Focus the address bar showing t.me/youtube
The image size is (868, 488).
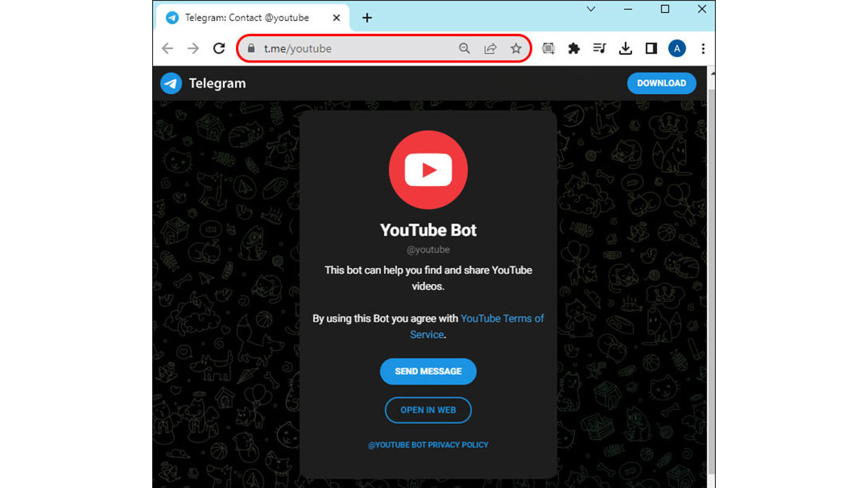point(384,49)
